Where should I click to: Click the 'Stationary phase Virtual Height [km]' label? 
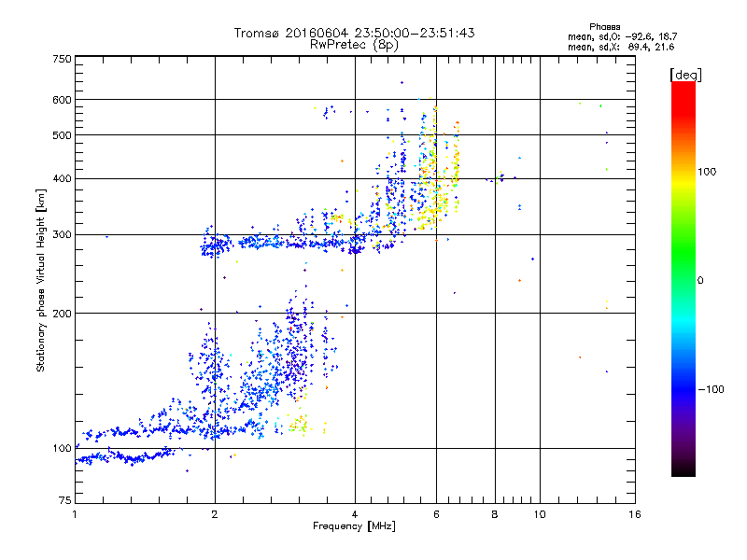pos(41,280)
